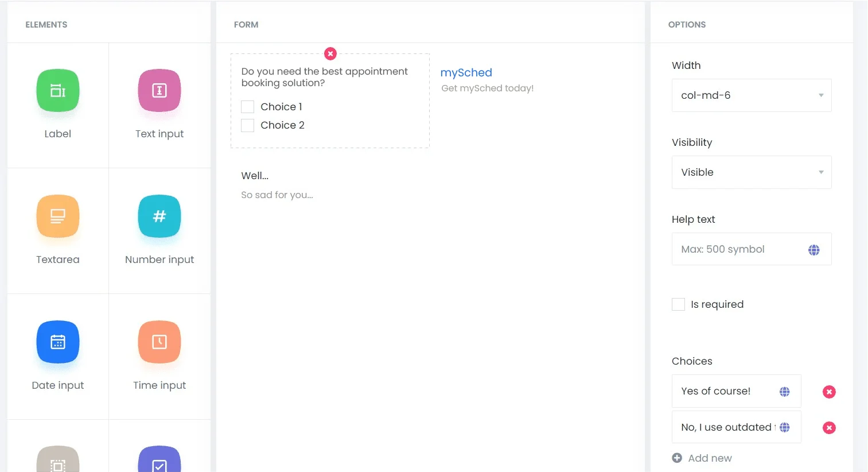Click the grey select element icon at bottom

tap(58, 459)
